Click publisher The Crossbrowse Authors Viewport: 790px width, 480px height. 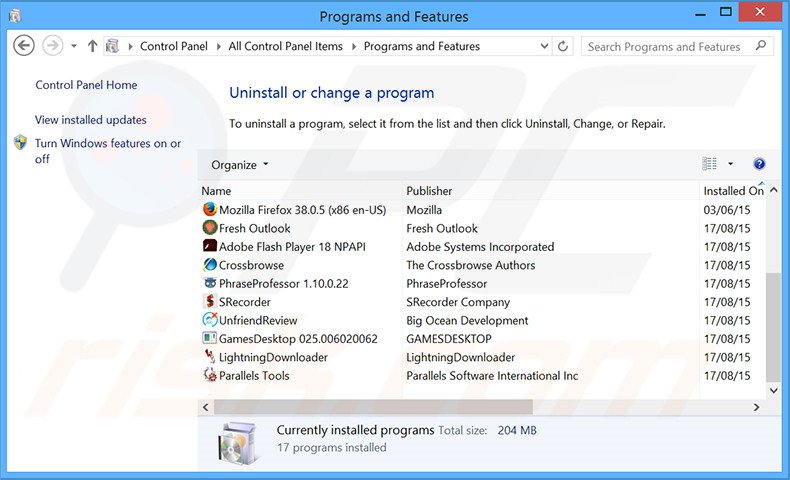pyautogui.click(x=471, y=265)
